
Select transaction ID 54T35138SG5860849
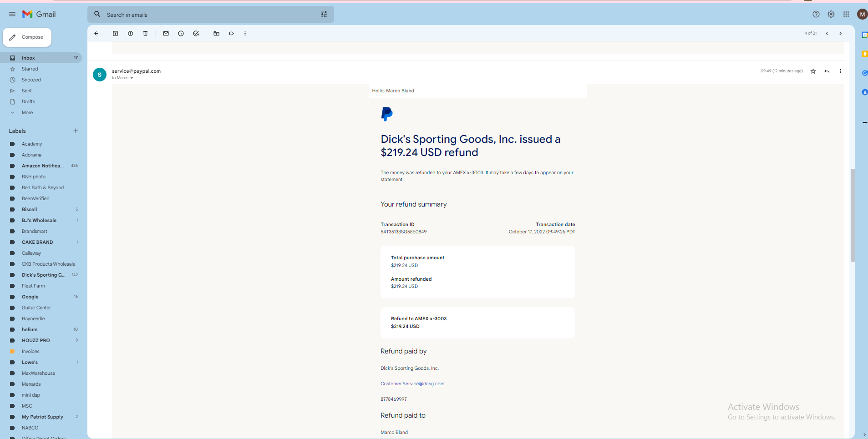point(404,232)
